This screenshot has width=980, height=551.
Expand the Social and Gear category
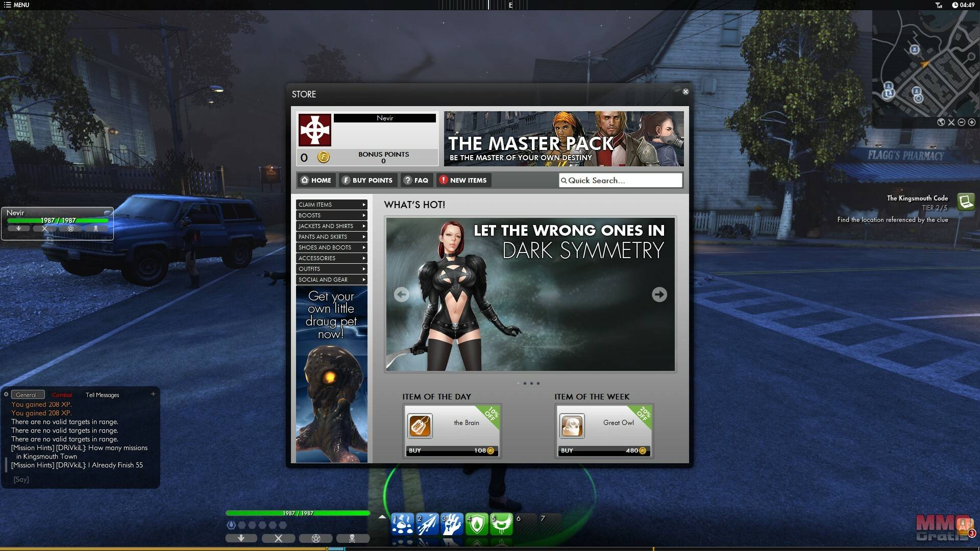(331, 280)
